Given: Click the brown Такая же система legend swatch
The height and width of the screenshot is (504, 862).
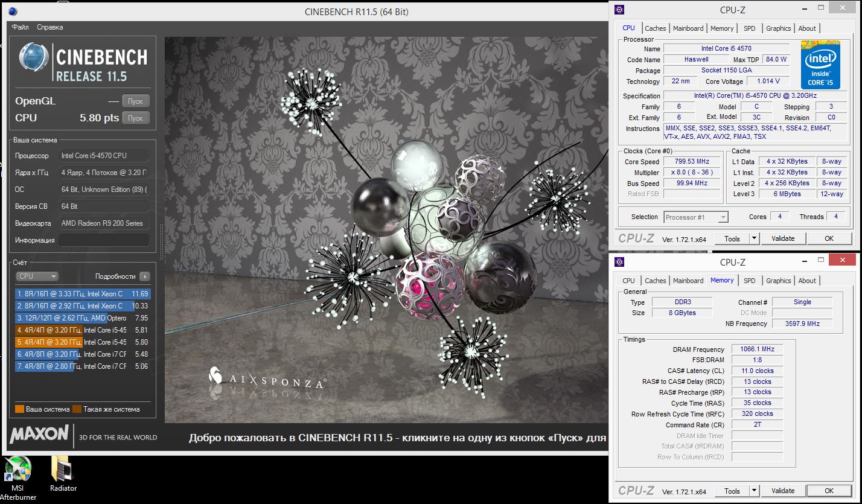Looking at the screenshot, I should (77, 409).
